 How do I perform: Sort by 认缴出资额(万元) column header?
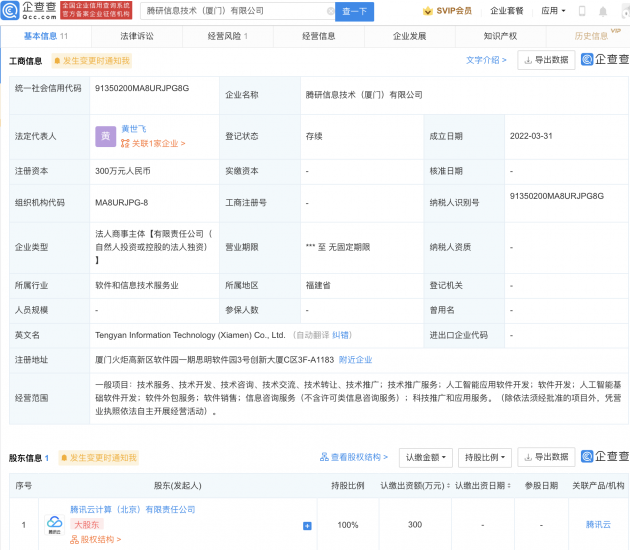pos(415,486)
